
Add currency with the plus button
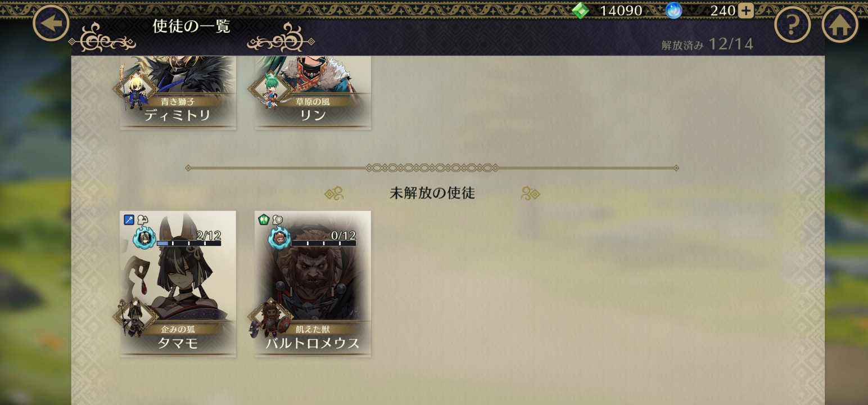point(745,10)
